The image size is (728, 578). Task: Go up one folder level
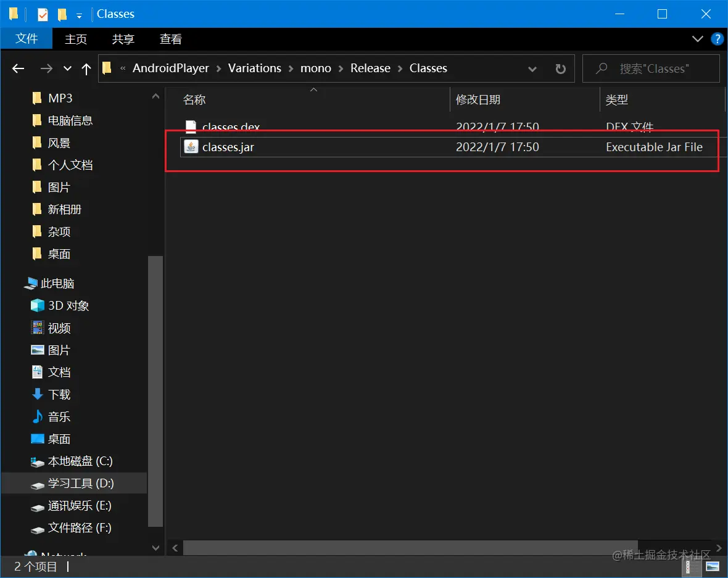point(86,68)
